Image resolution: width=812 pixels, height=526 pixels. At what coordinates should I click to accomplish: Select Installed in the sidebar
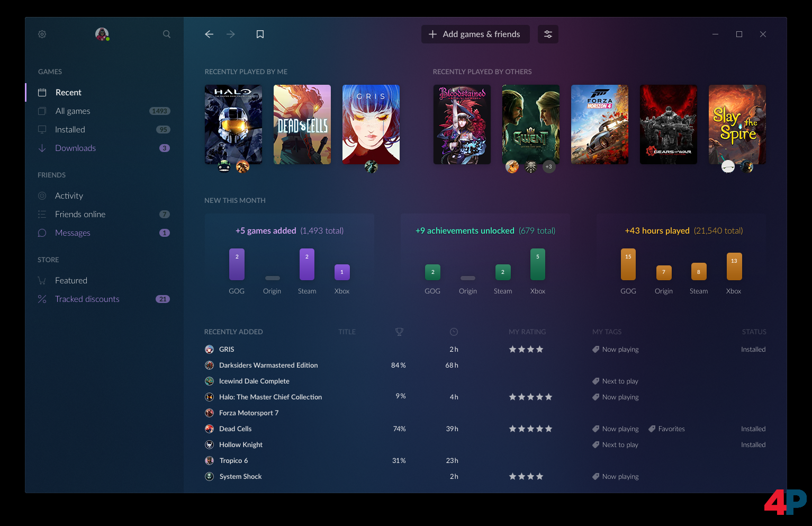(70, 130)
